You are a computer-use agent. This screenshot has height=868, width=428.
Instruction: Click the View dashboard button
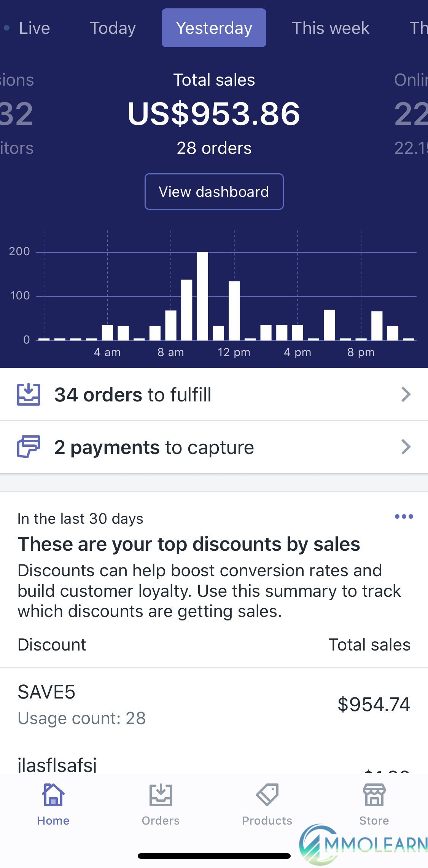[214, 192]
